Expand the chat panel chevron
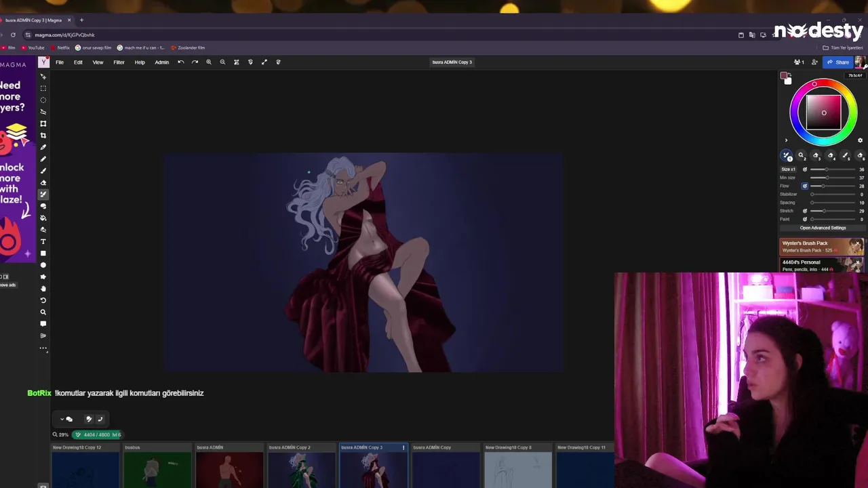 [x=62, y=419]
